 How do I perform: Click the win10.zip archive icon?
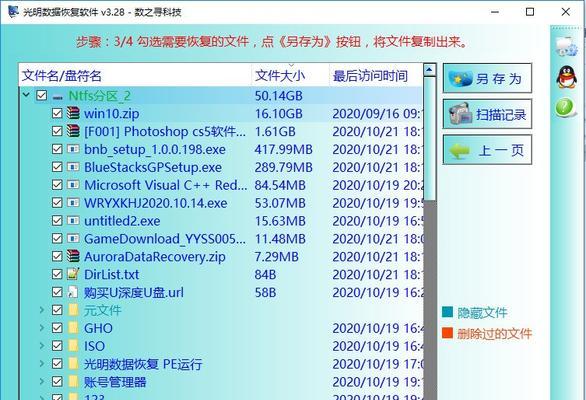tap(73, 113)
